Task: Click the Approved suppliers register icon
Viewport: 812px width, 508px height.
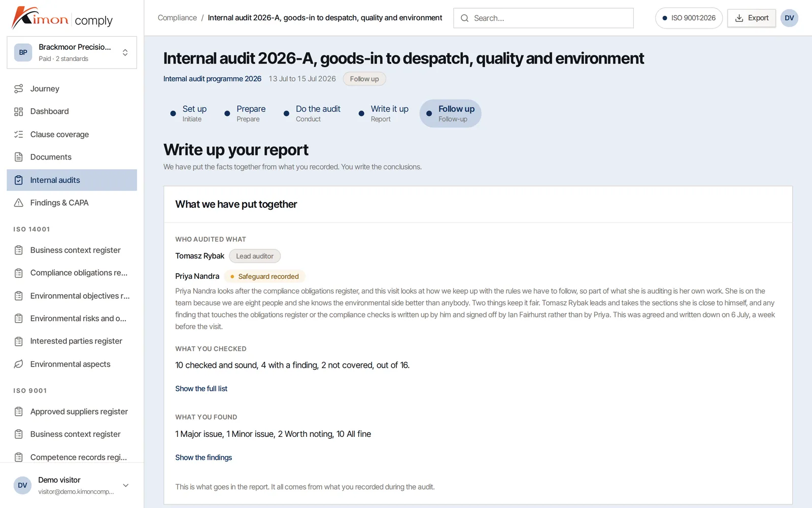Action: coord(19,411)
